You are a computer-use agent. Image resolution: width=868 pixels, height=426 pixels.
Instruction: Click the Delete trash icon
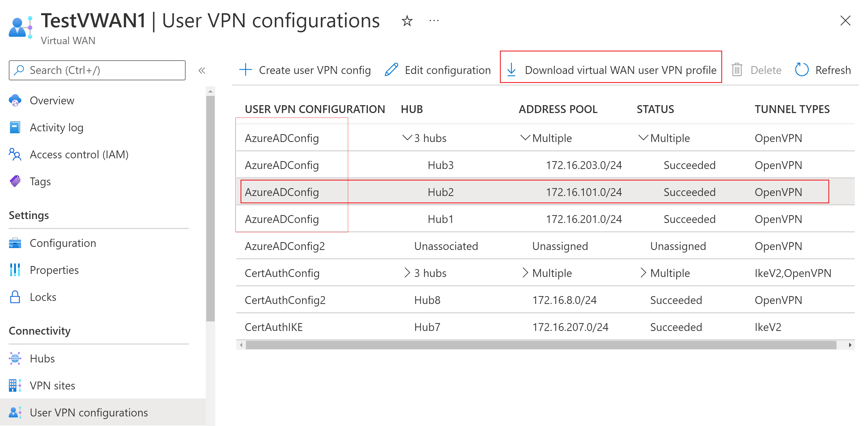[x=737, y=70]
